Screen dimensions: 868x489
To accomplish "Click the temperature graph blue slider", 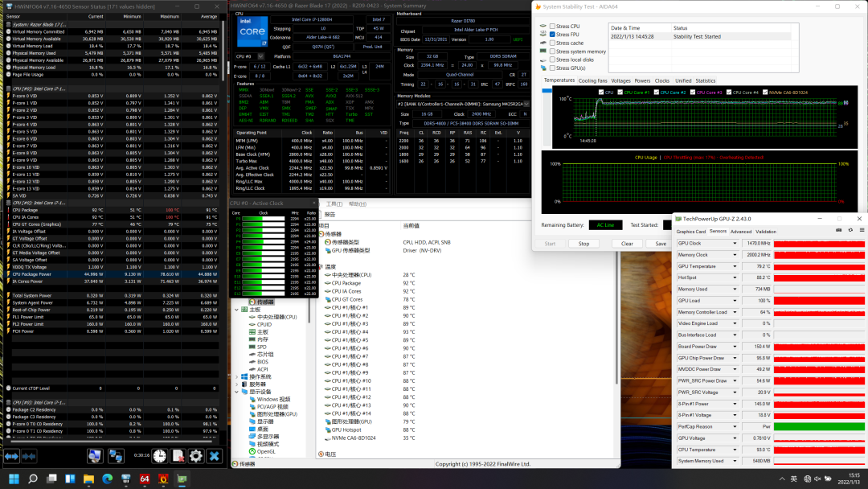I will coord(547,91).
